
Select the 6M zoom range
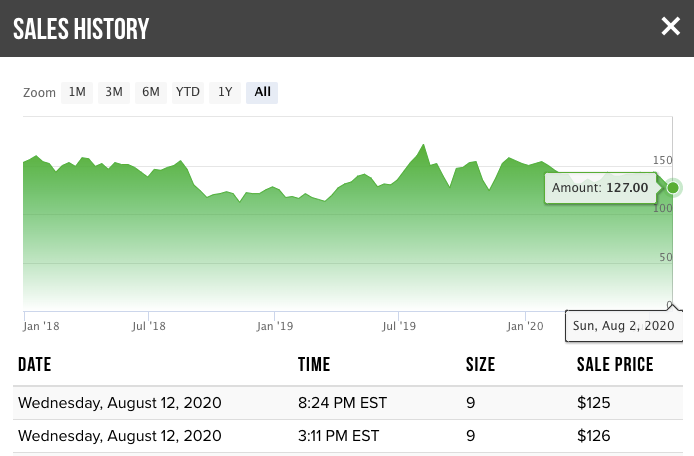151,92
